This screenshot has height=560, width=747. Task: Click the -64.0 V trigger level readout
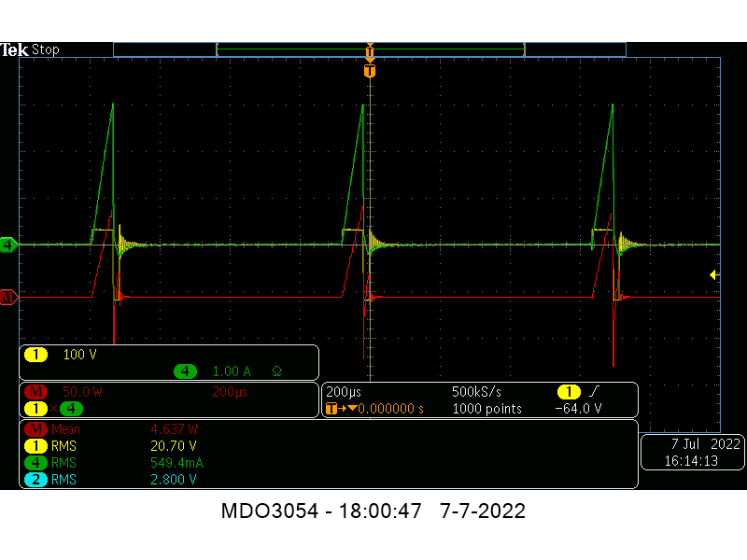tap(578, 409)
